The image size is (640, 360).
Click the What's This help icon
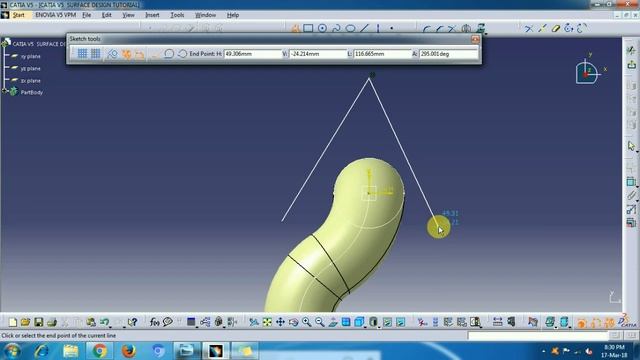point(132,322)
